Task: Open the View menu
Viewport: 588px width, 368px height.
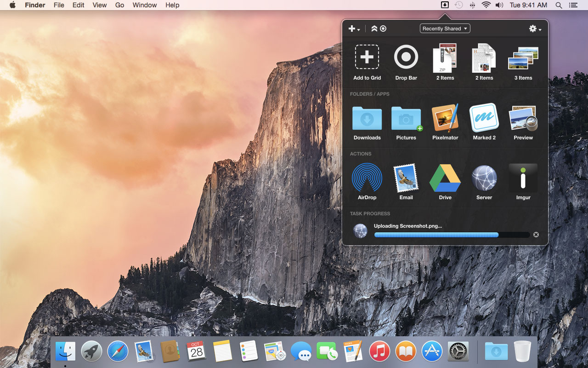Action: (100, 5)
